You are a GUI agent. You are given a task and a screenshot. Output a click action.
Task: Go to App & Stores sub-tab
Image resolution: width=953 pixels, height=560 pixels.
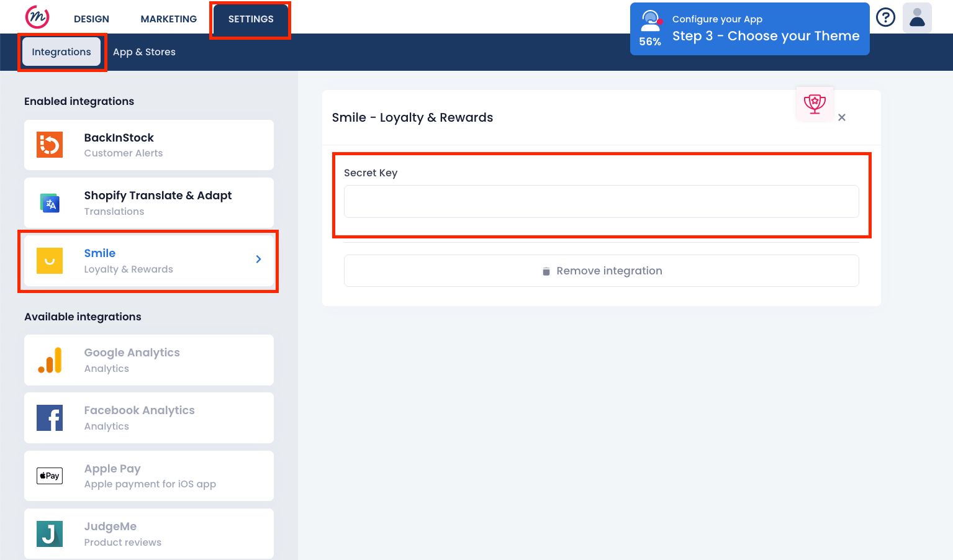coord(144,52)
